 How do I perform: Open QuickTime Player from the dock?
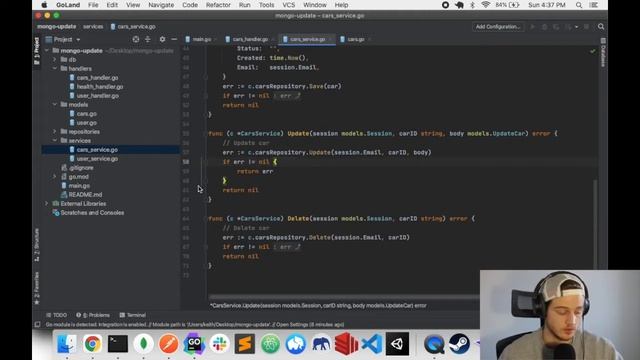434,344
